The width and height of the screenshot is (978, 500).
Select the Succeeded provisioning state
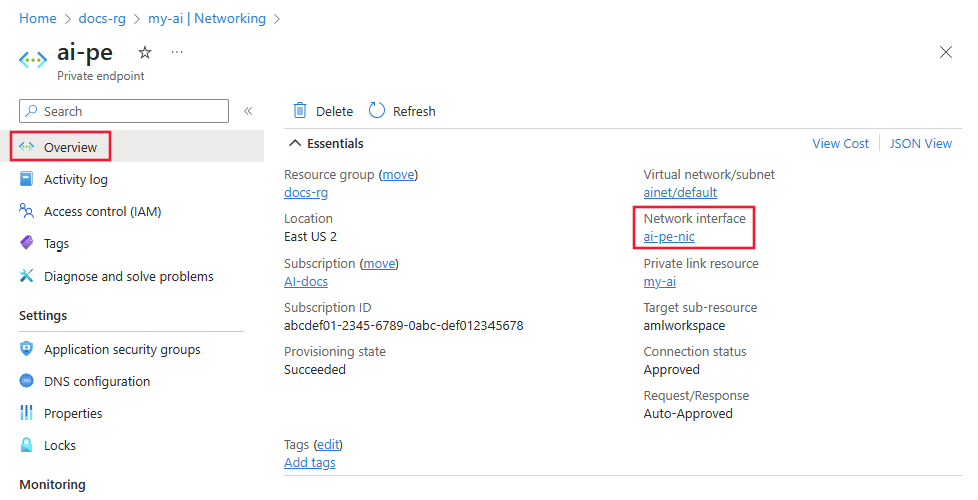pos(314,370)
